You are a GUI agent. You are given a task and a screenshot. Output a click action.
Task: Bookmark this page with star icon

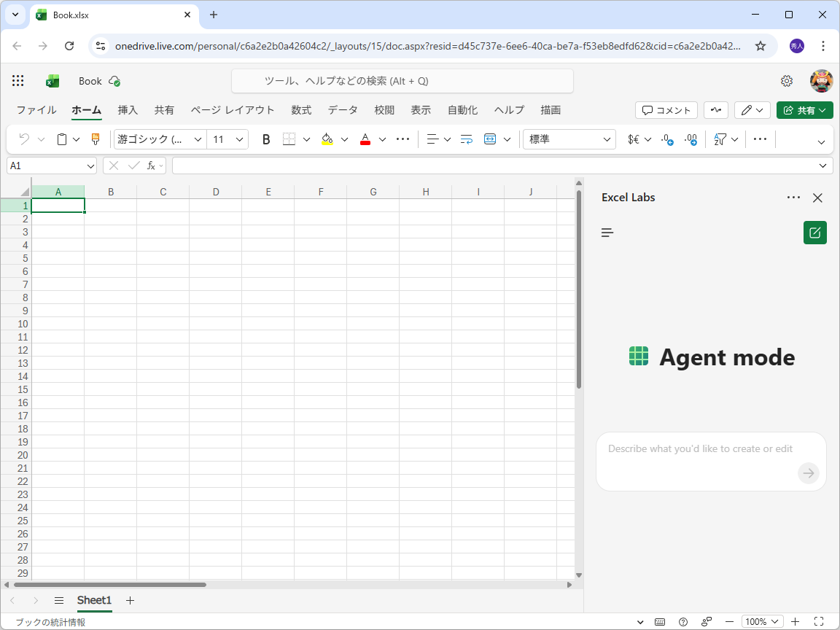[761, 46]
